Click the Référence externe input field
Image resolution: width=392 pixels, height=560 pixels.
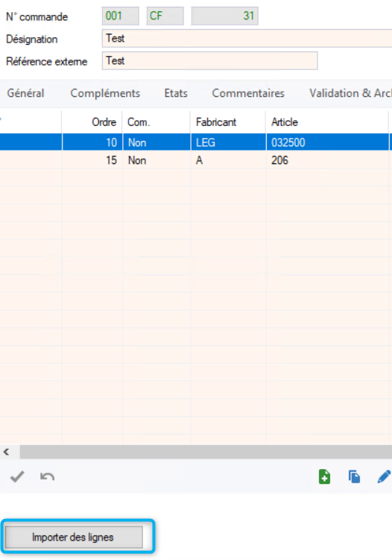pos(210,60)
